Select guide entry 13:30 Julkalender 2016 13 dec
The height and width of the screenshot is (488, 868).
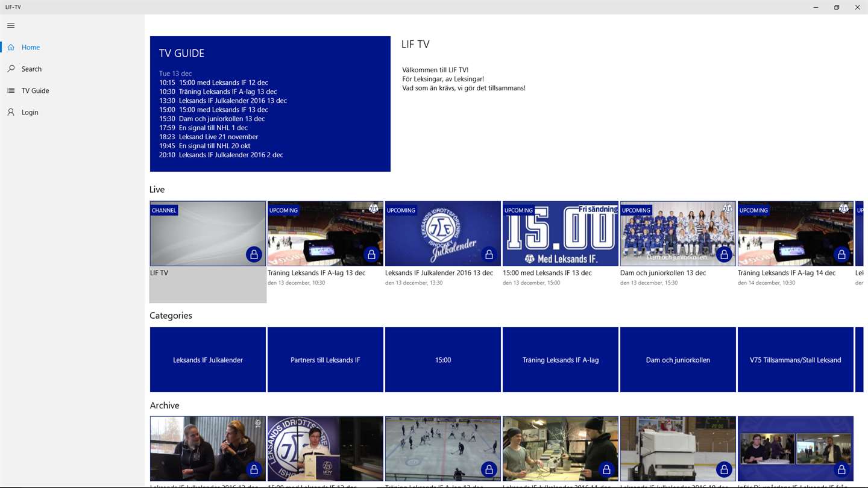[223, 101]
